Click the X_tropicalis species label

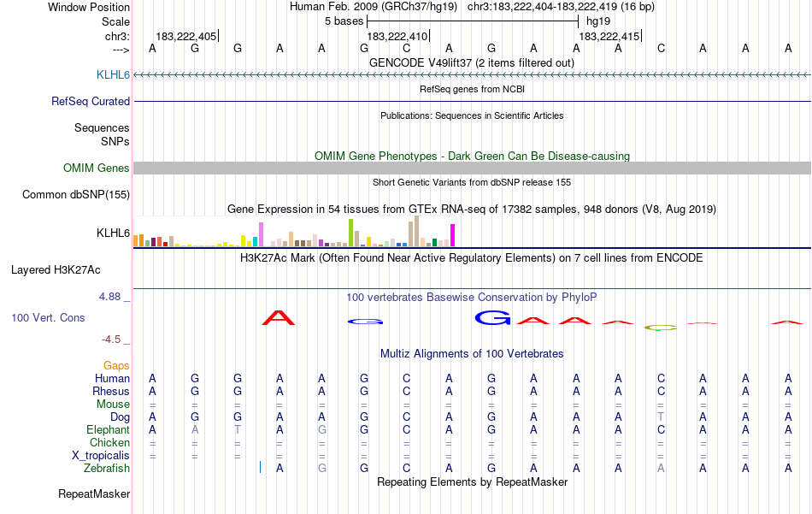(x=101, y=455)
